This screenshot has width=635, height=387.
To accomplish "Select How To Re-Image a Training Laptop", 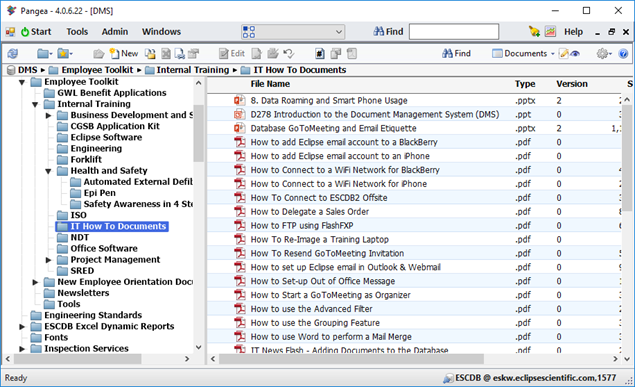I will [320, 239].
